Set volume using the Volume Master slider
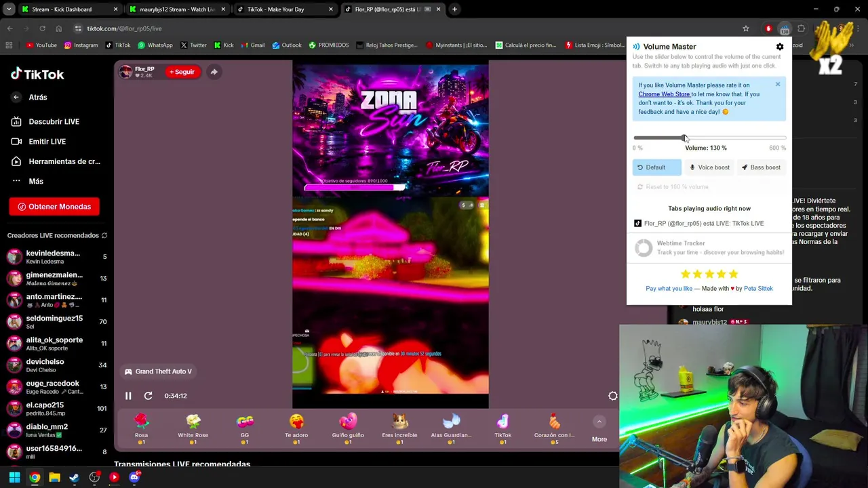This screenshot has width=868, height=488. pyautogui.click(x=709, y=138)
